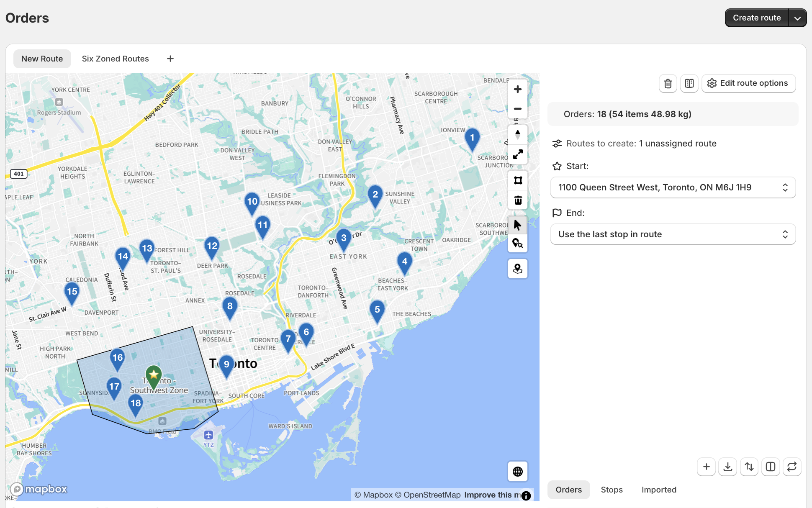Click the globe map style icon
Image resolution: width=812 pixels, height=508 pixels.
coord(518,472)
